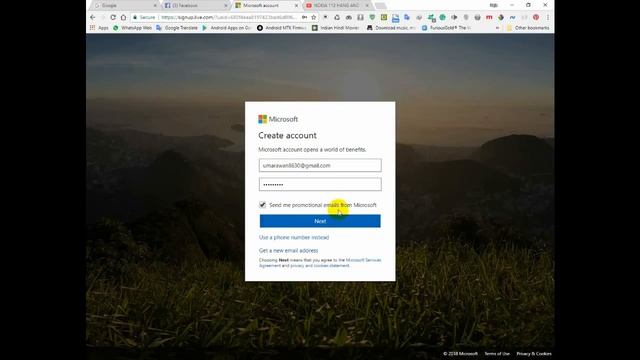Open the Chrome three-dot menu

coord(548,17)
